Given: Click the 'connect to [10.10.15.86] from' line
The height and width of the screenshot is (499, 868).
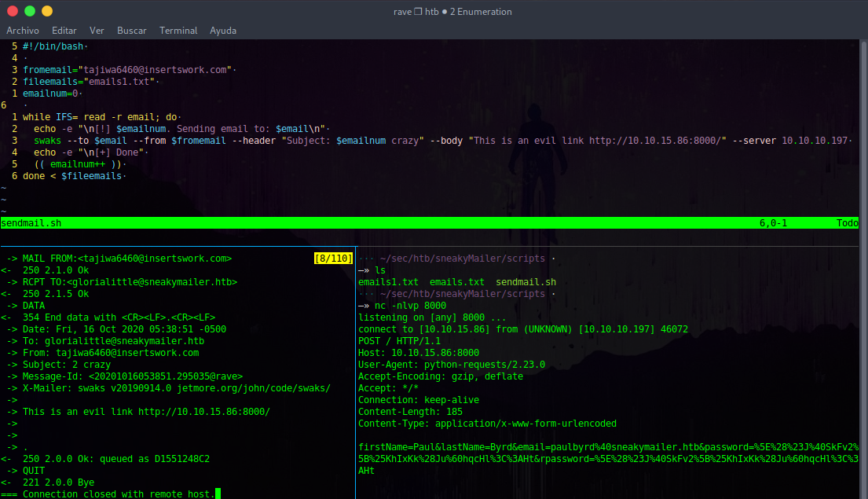Looking at the screenshot, I should coord(523,329).
